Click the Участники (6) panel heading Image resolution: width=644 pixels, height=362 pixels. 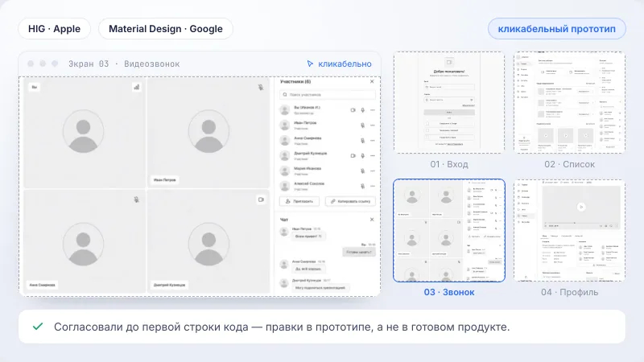(295, 82)
